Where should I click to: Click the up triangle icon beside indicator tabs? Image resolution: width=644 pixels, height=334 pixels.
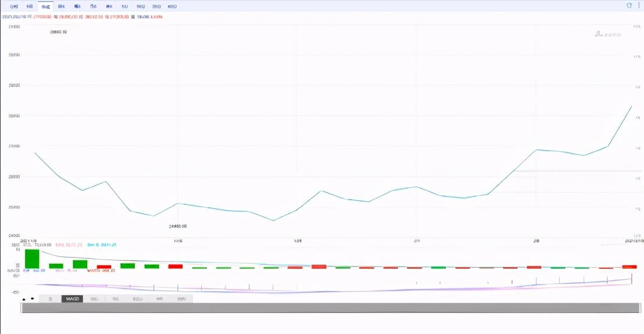tap(24, 299)
